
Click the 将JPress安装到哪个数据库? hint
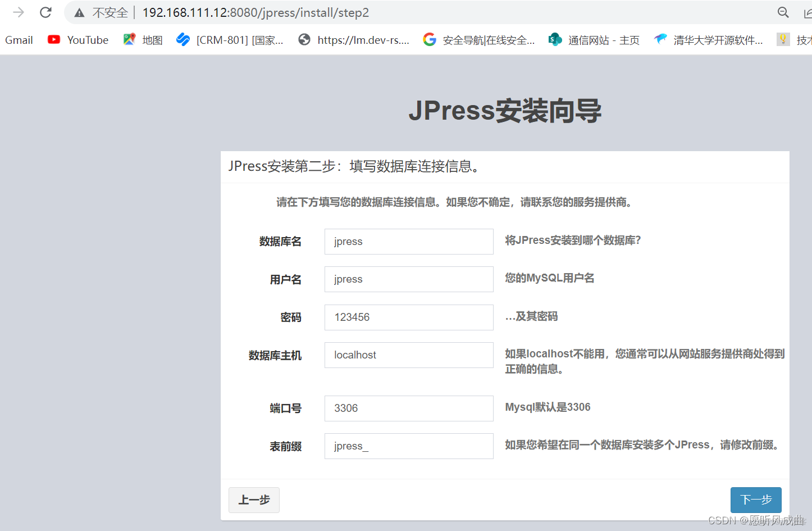point(573,240)
